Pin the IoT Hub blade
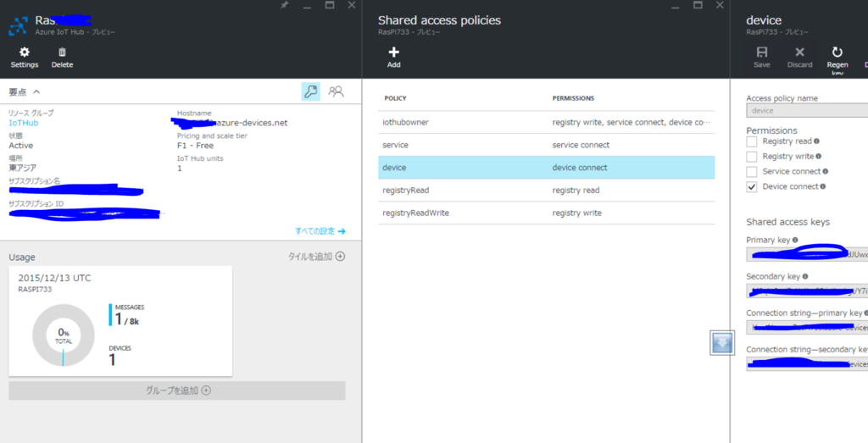This screenshot has height=443, width=868. click(285, 5)
